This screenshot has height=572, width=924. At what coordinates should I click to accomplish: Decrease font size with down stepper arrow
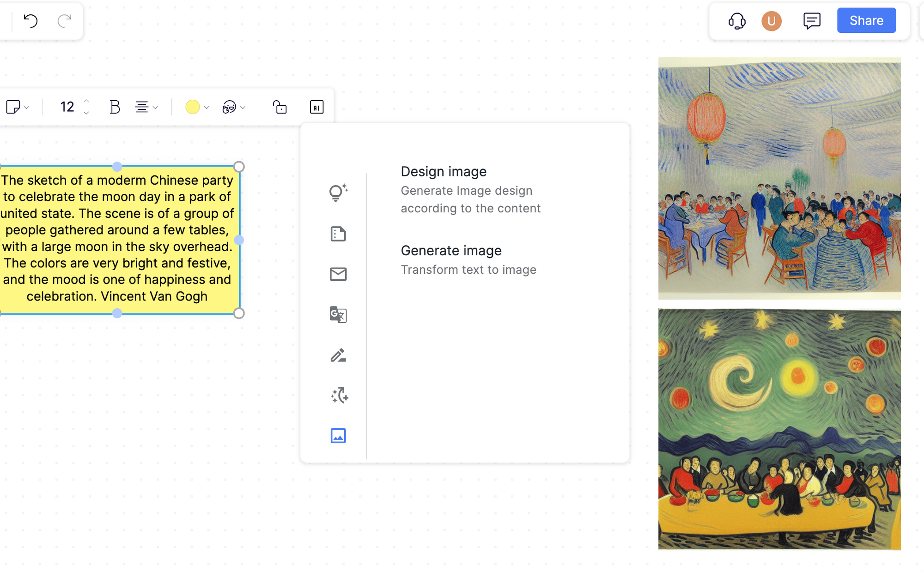pyautogui.click(x=86, y=113)
